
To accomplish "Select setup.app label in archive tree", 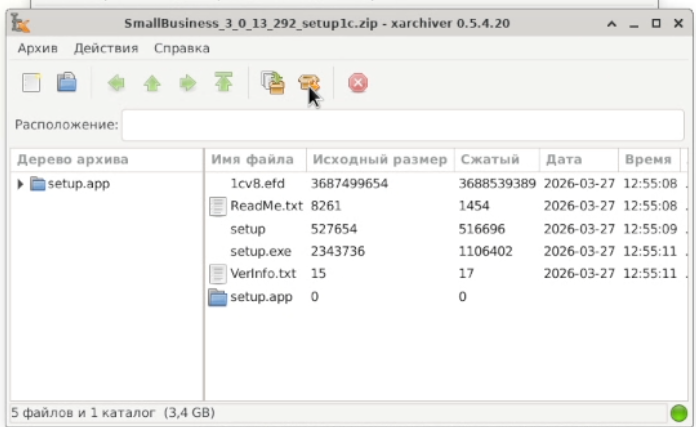I will pos(79,184).
